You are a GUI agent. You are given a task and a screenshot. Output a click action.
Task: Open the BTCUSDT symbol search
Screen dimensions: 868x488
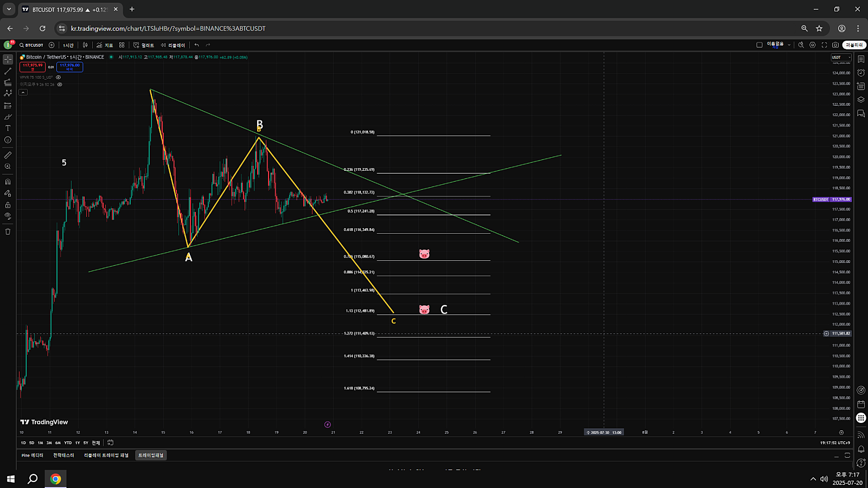pos(31,45)
